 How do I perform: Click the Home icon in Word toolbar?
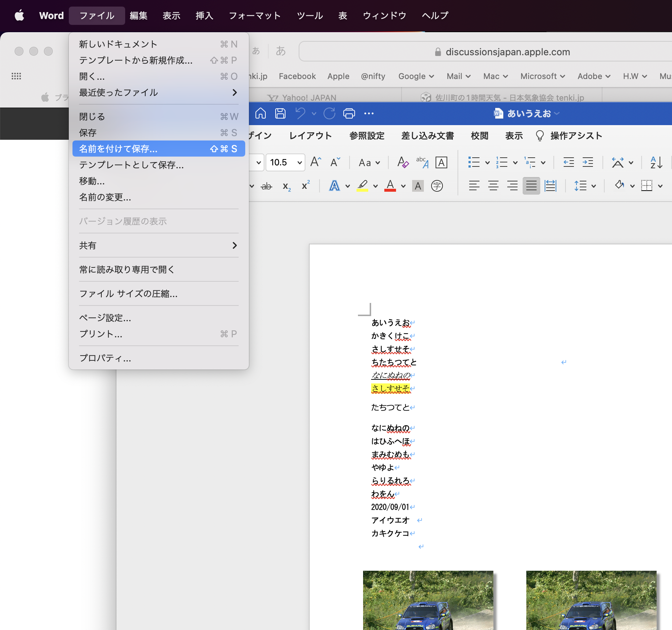260,113
